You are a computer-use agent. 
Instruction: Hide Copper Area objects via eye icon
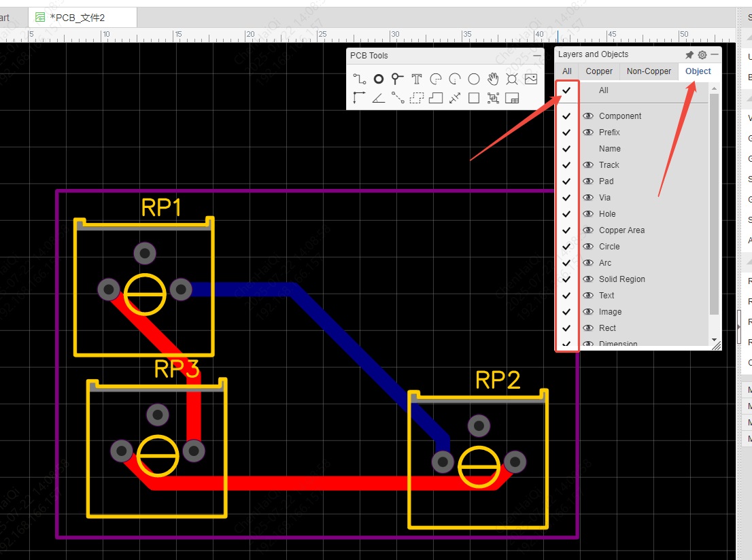(x=588, y=230)
